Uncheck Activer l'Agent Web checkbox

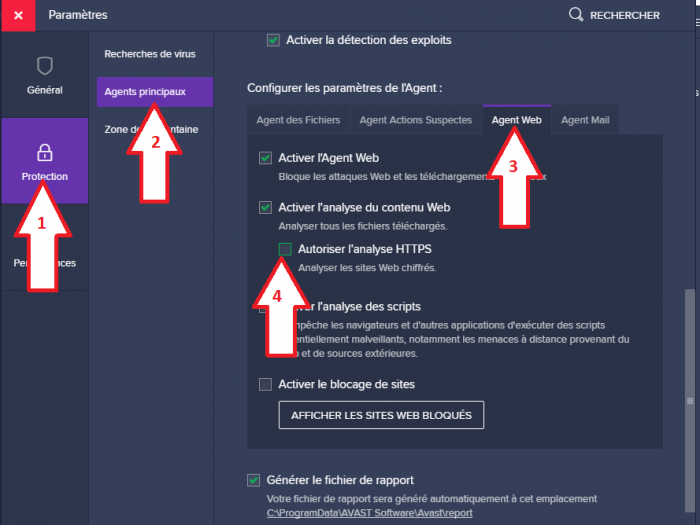click(265, 158)
